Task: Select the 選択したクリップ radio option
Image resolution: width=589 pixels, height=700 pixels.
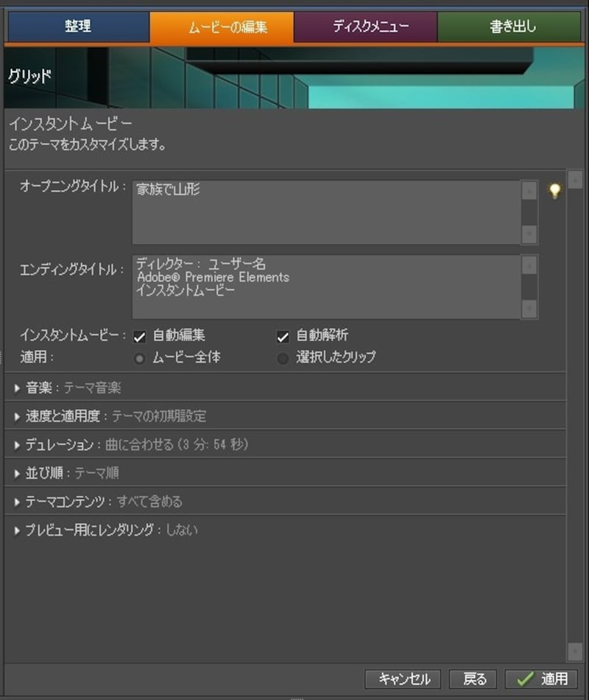Action: pos(283,358)
